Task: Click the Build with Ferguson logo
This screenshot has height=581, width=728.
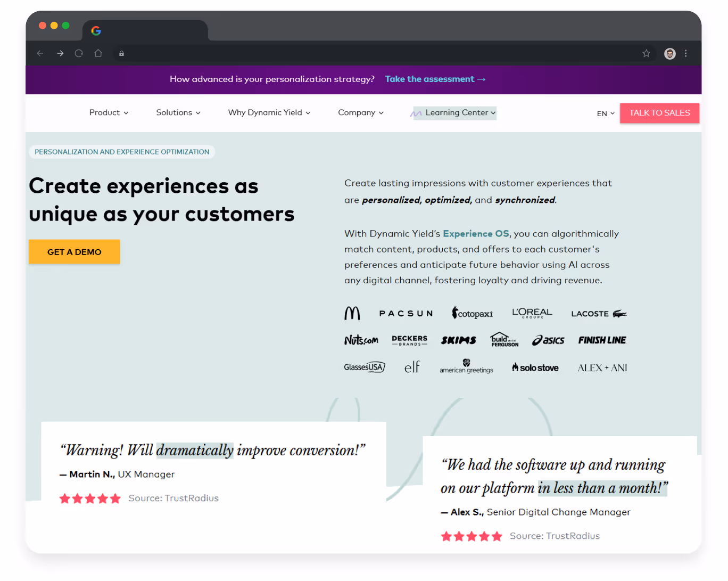Action: [504, 340]
